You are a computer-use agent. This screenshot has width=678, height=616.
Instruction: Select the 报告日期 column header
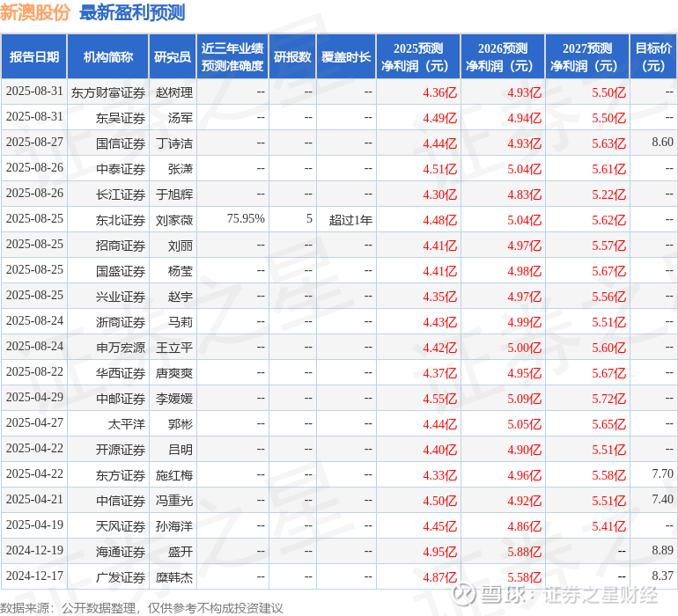tap(34, 56)
